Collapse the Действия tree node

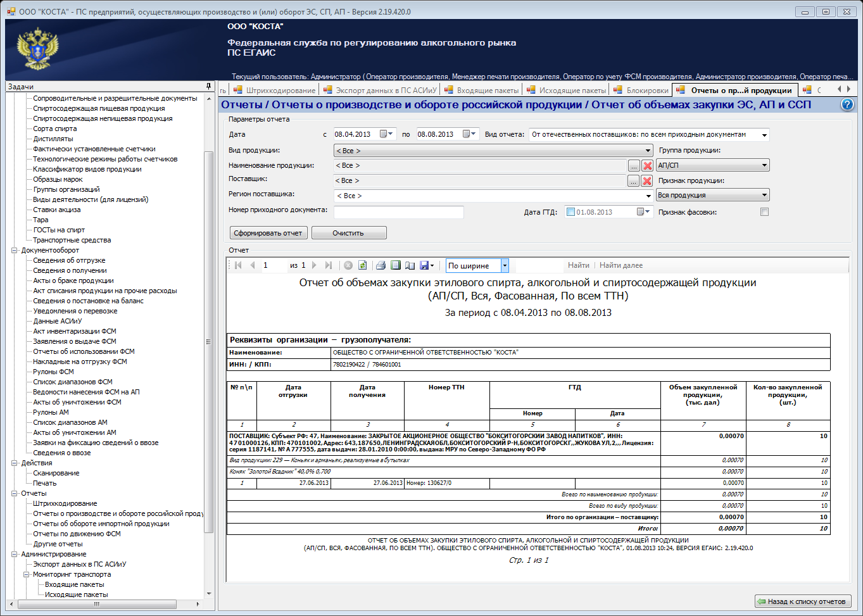(15, 463)
